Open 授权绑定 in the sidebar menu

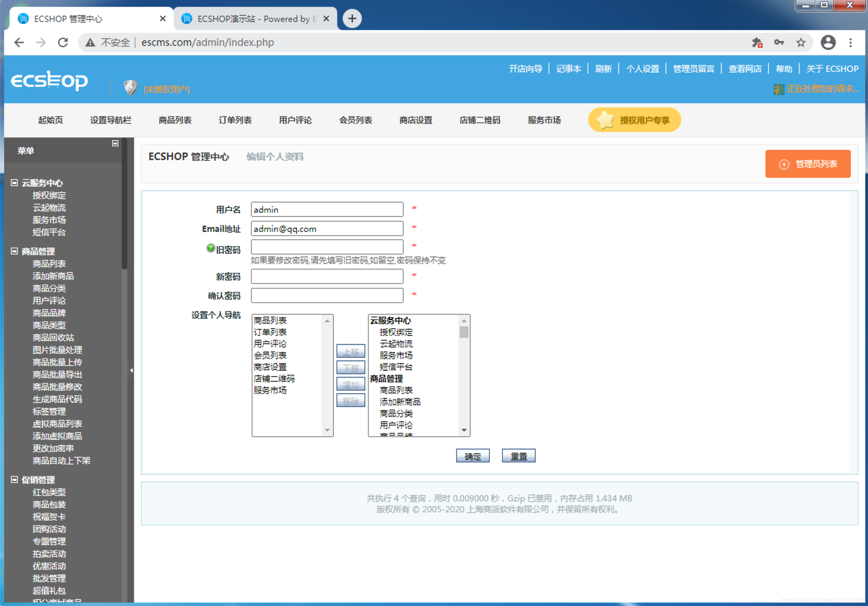(x=49, y=196)
